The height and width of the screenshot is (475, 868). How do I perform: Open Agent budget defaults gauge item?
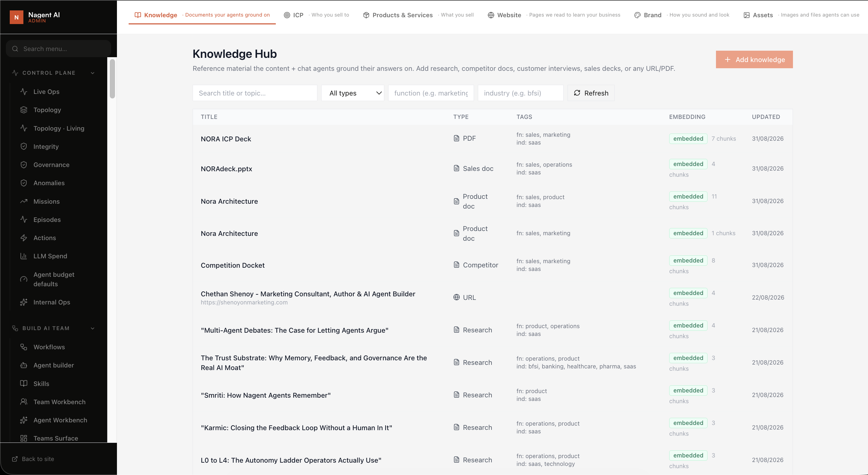(24, 279)
